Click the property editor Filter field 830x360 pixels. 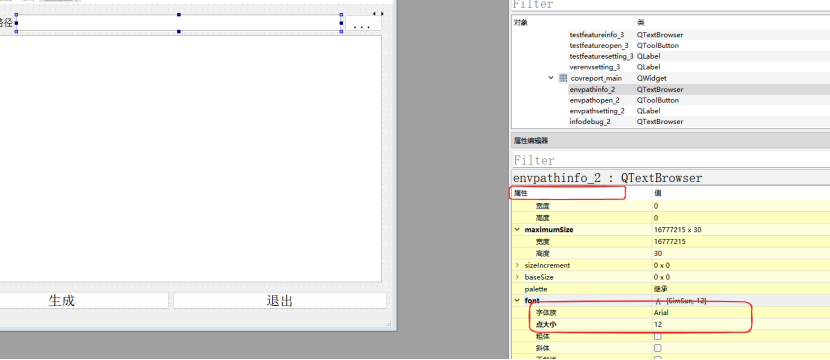click(x=671, y=160)
